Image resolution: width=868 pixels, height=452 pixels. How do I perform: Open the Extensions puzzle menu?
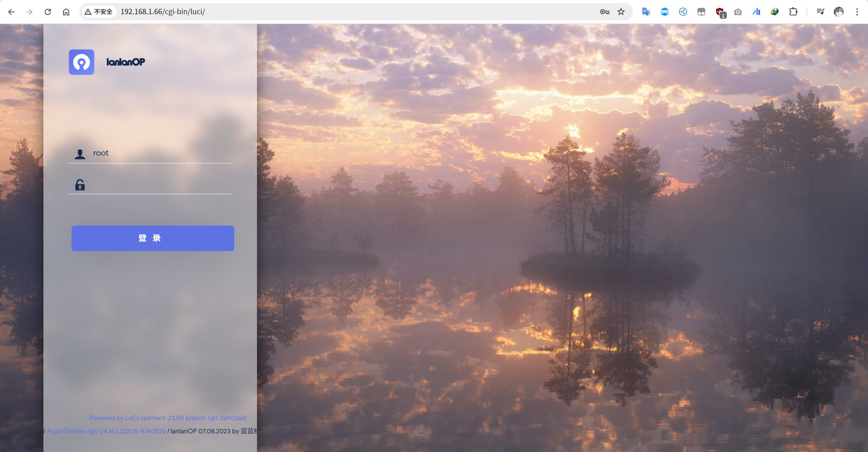(793, 12)
